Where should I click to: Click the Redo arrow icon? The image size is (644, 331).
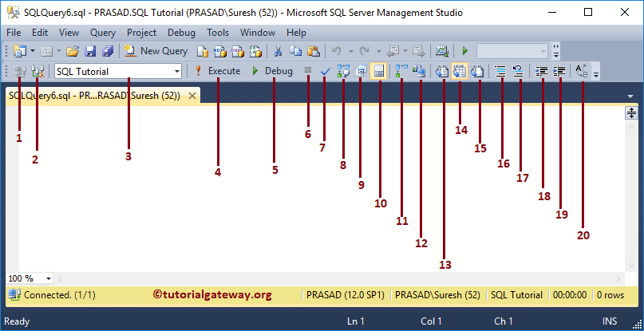coord(365,51)
